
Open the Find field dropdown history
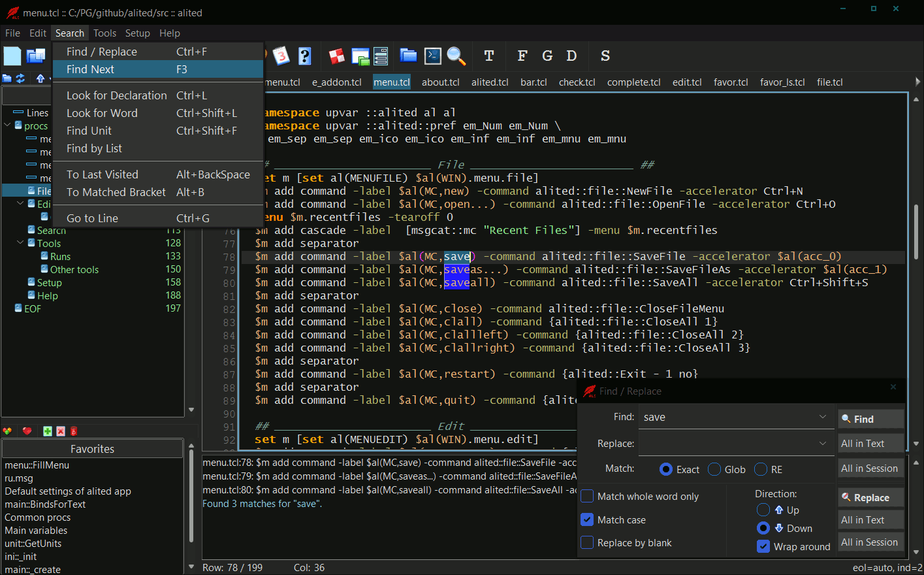pos(823,417)
